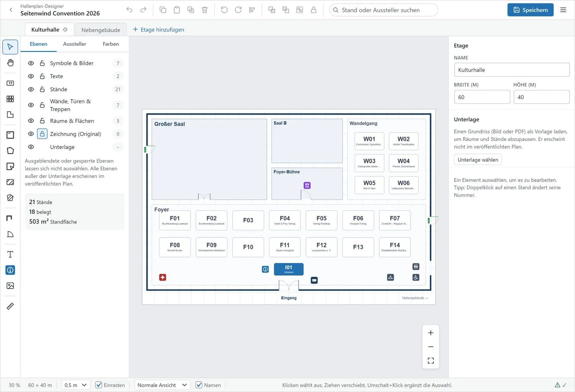Open the hamburger menu
The width and height of the screenshot is (575, 392).
point(563,10)
